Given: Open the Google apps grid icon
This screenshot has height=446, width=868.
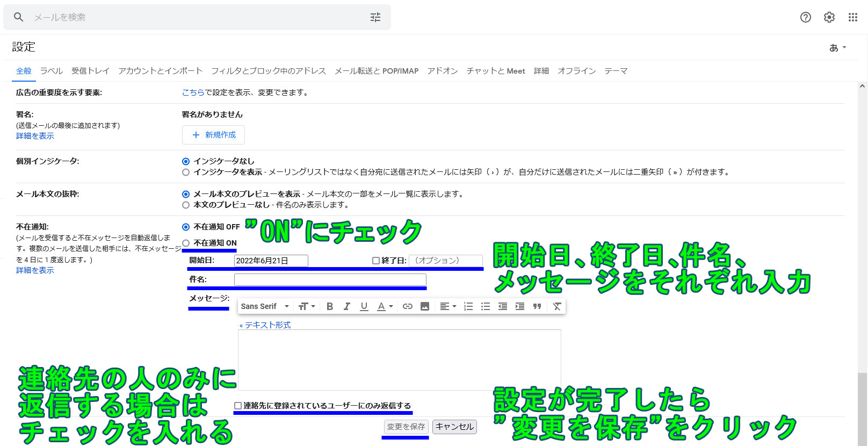Looking at the screenshot, I should [853, 17].
